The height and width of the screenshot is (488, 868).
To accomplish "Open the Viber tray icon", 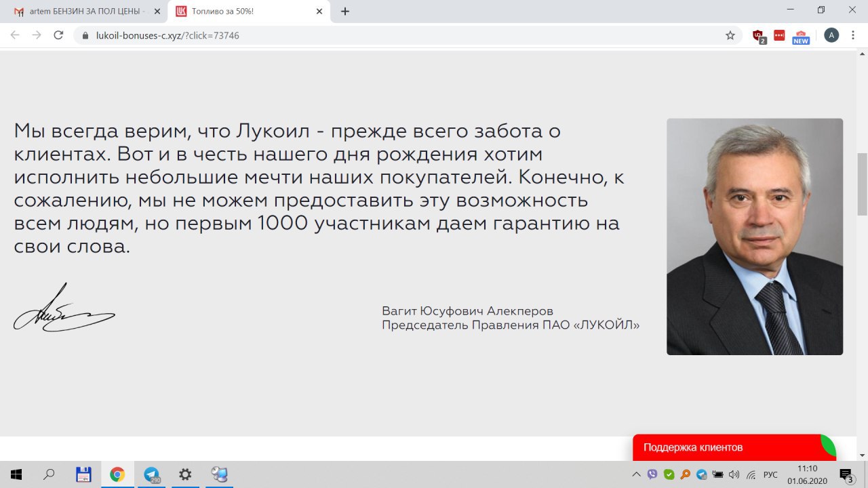I will pyautogui.click(x=652, y=474).
